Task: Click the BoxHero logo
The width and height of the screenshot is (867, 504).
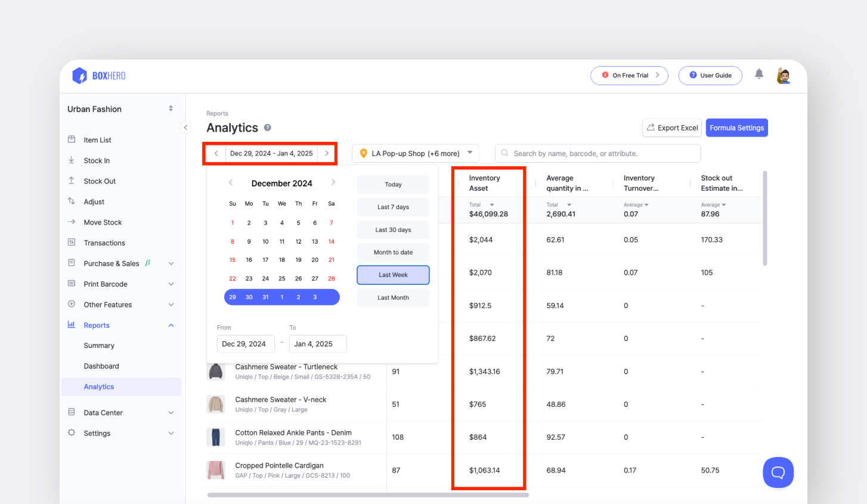Action: tap(99, 76)
